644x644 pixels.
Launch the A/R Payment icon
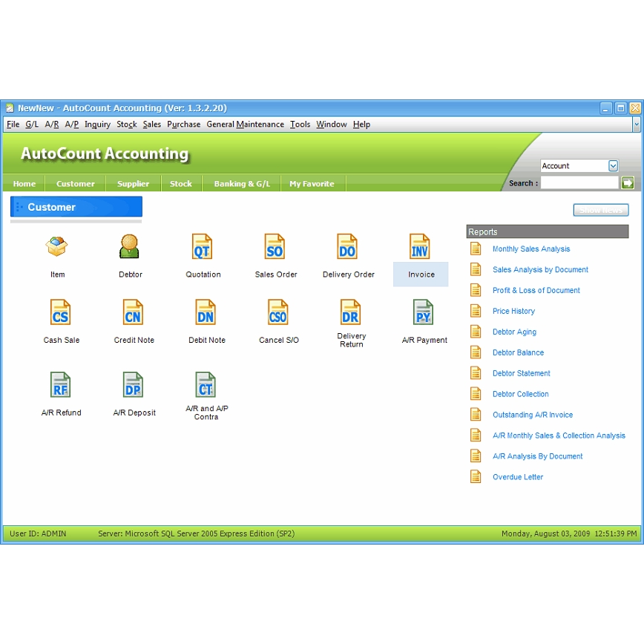point(424,313)
